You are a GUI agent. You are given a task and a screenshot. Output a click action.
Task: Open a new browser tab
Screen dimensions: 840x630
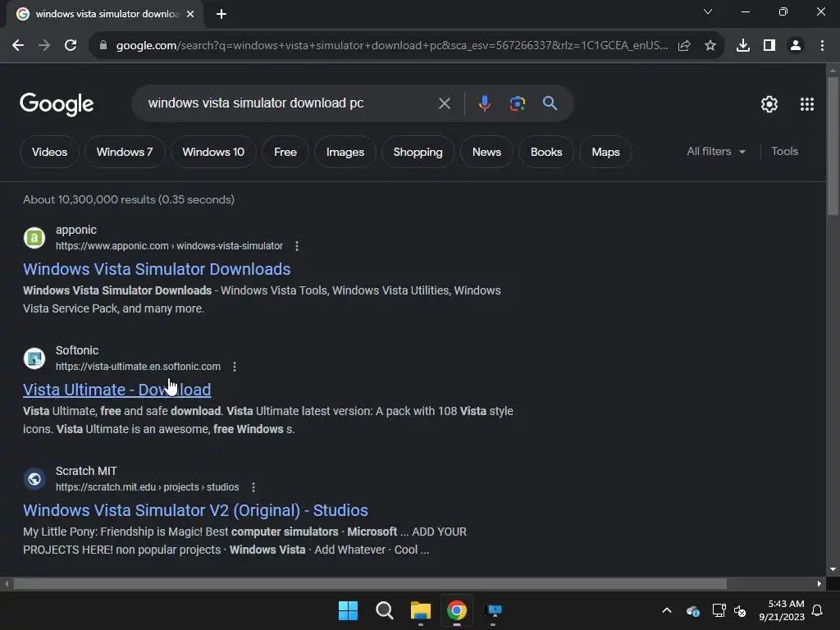coord(221,14)
